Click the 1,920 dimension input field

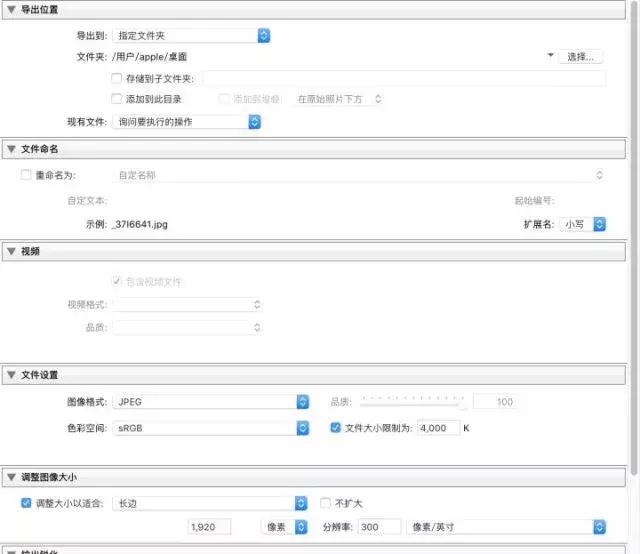point(209,527)
